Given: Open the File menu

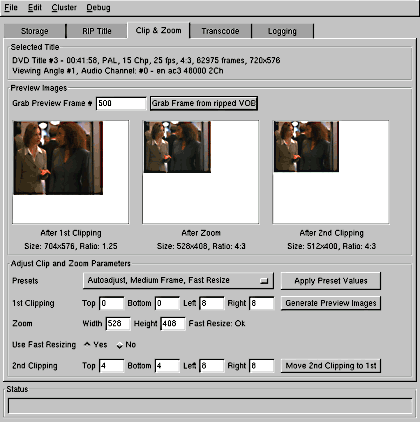Looking at the screenshot, I should 11,7.
